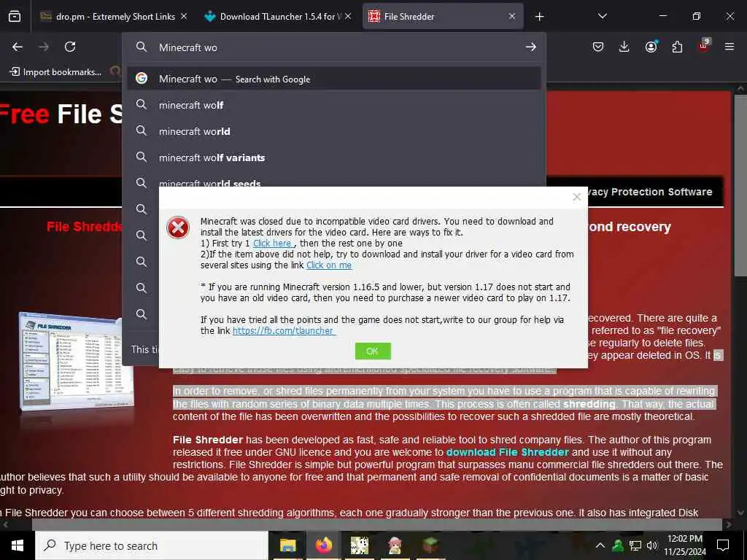The image size is (747, 560).
Task: Open the Downloads panel
Action: (624, 47)
